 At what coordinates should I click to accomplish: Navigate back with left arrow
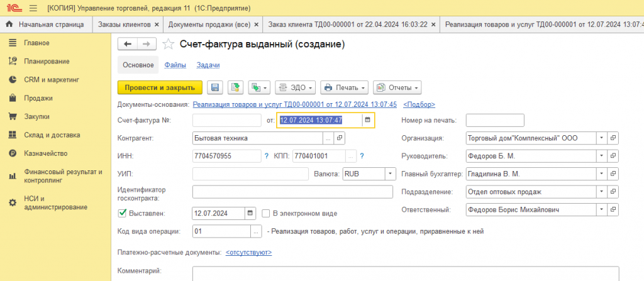(127, 45)
